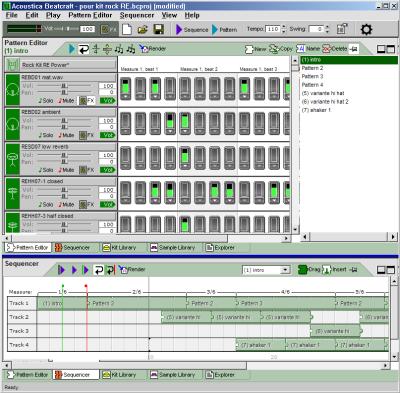This screenshot has width=400, height=393.
Task: Play the full Sequence from top toolbar
Action: [x=192, y=29]
